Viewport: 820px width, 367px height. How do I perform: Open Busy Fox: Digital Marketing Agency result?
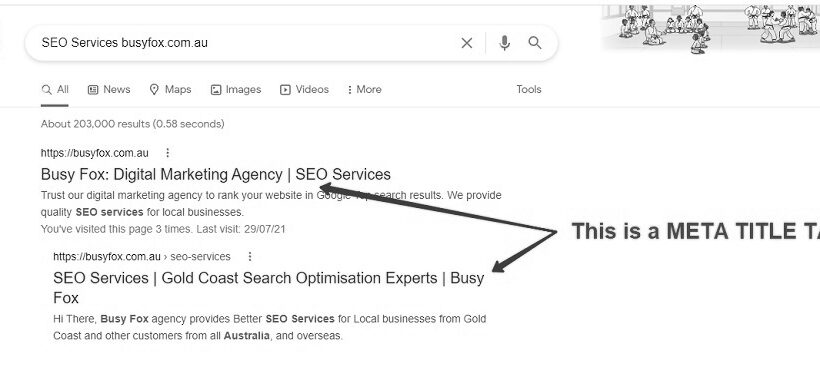point(215,174)
